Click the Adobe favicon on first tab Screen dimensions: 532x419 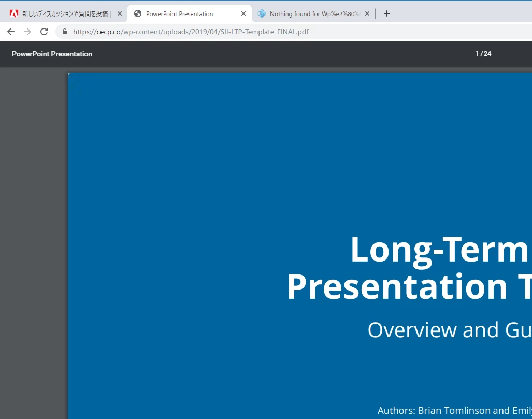(x=14, y=13)
